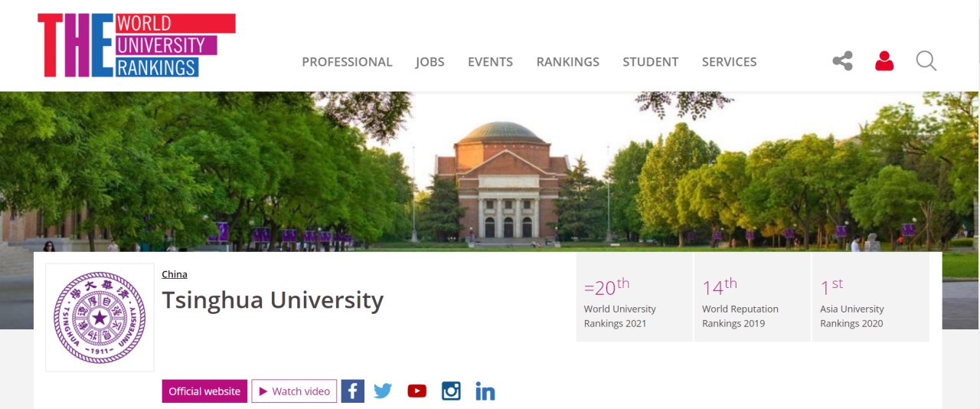Viewport: 980px width, 409px height.
Task: Click the Tsinghua University seal logo
Action: pos(100,317)
